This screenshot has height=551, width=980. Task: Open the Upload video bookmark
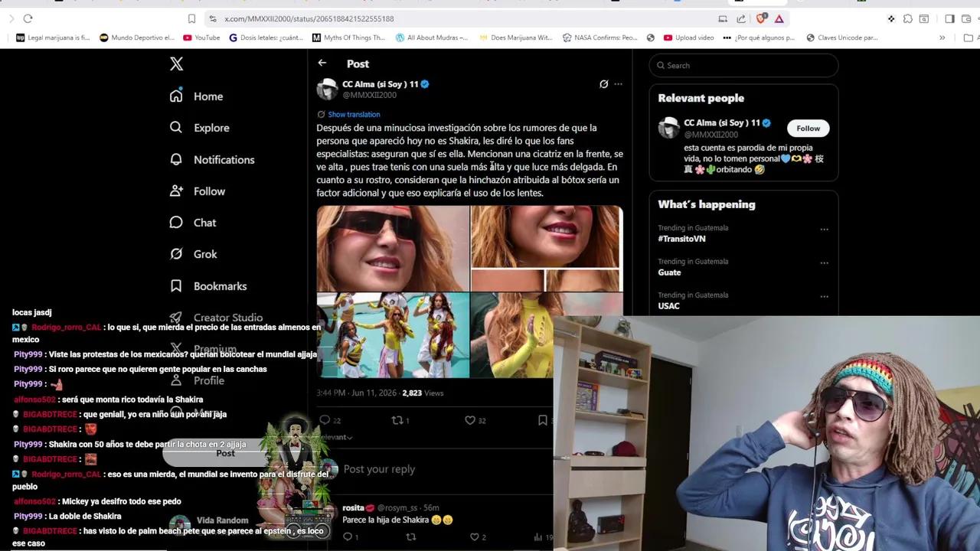coord(688,37)
